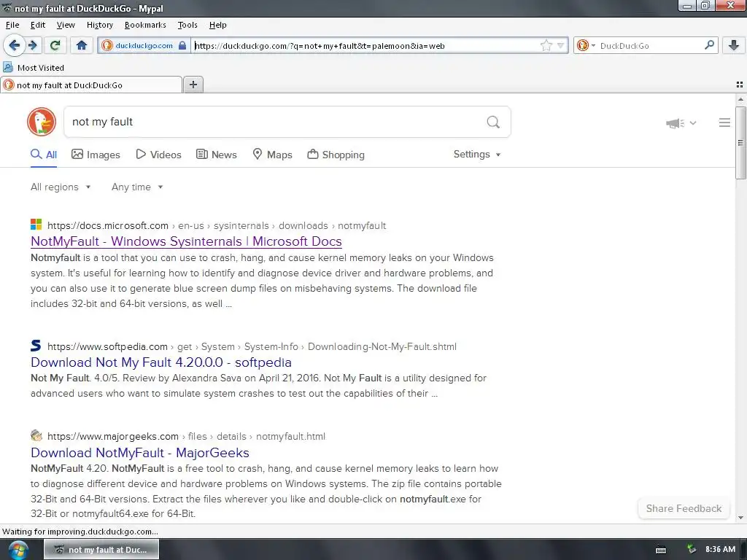Click the docs.microsoft.com result URL
Screen dimensions: 747x560
[217, 226]
